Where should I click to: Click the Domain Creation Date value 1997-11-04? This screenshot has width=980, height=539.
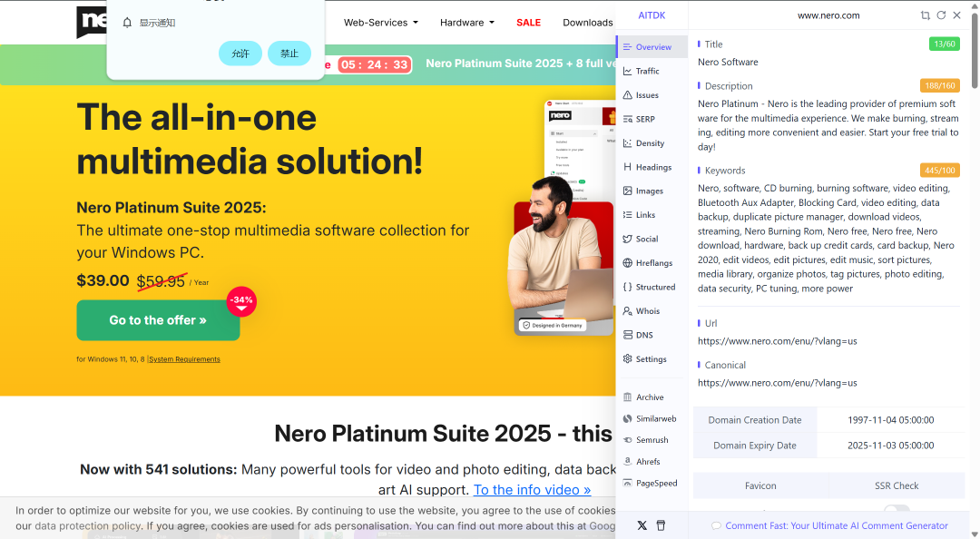point(891,420)
